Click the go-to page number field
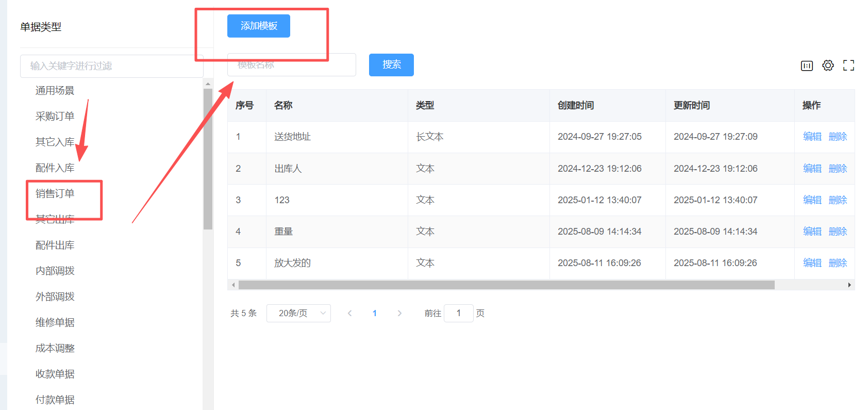 458,313
